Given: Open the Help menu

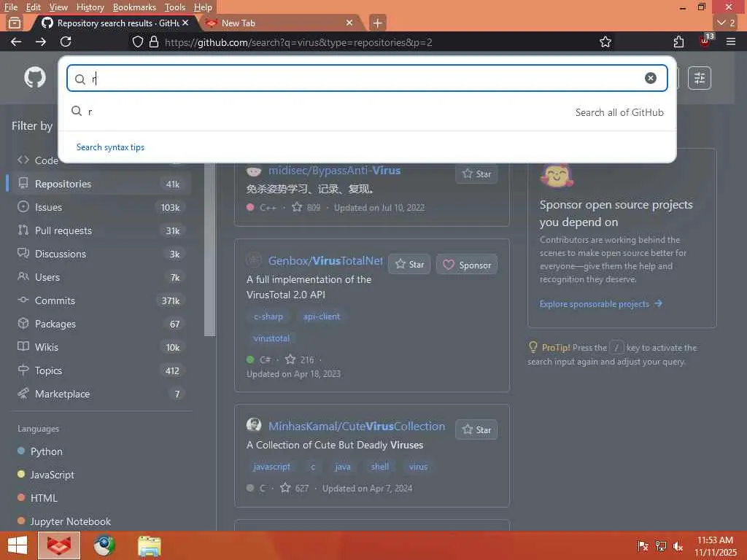Looking at the screenshot, I should pos(203,7).
